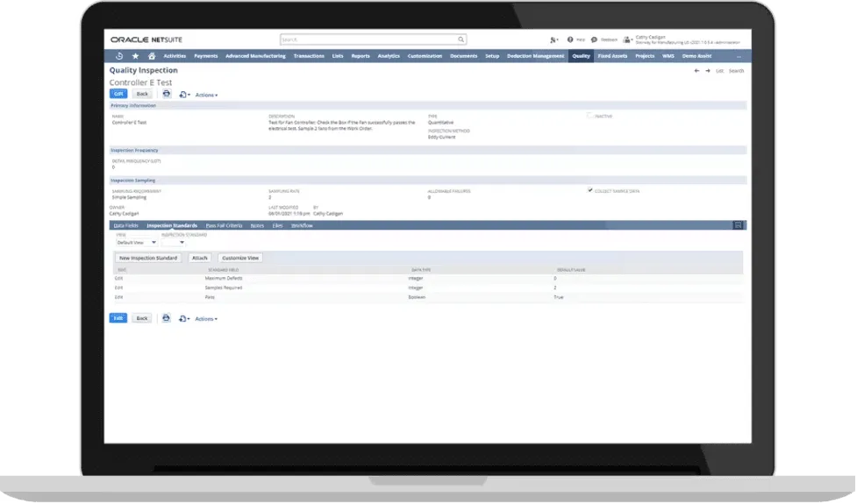Click the Customize View button
857x504 pixels.
(239, 258)
